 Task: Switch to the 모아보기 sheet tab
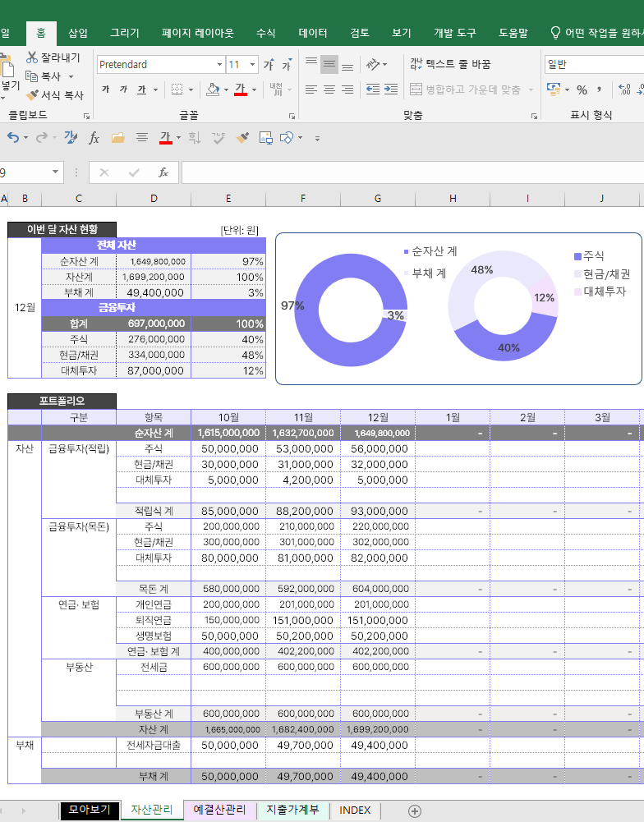point(90,810)
